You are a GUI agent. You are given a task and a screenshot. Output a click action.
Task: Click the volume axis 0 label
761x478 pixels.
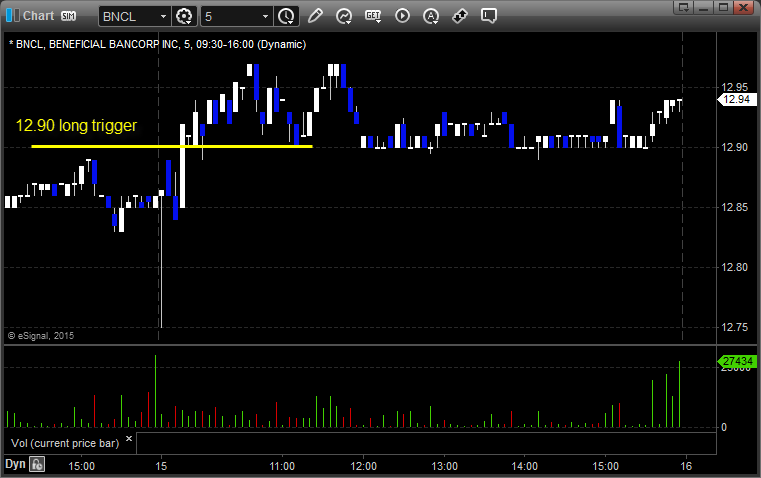tap(724, 428)
